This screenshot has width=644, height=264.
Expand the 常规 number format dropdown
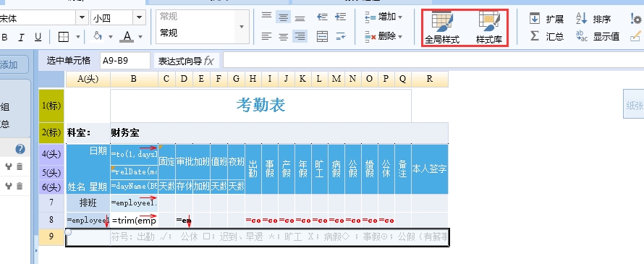[242, 27]
